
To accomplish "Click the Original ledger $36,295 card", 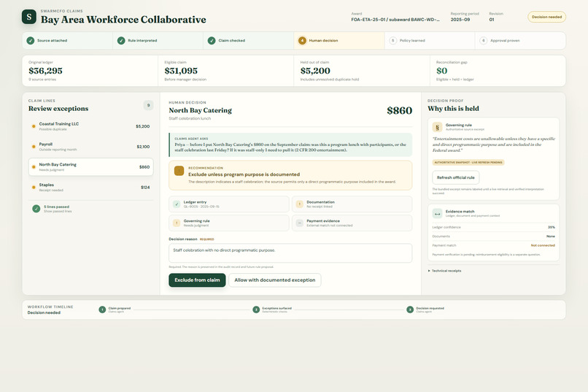I will [90, 71].
